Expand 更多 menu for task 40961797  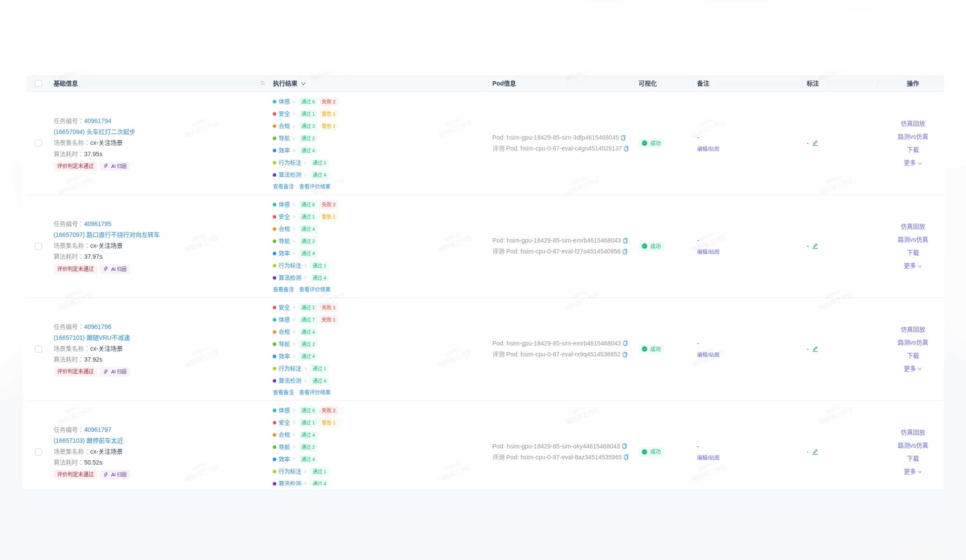pos(912,472)
